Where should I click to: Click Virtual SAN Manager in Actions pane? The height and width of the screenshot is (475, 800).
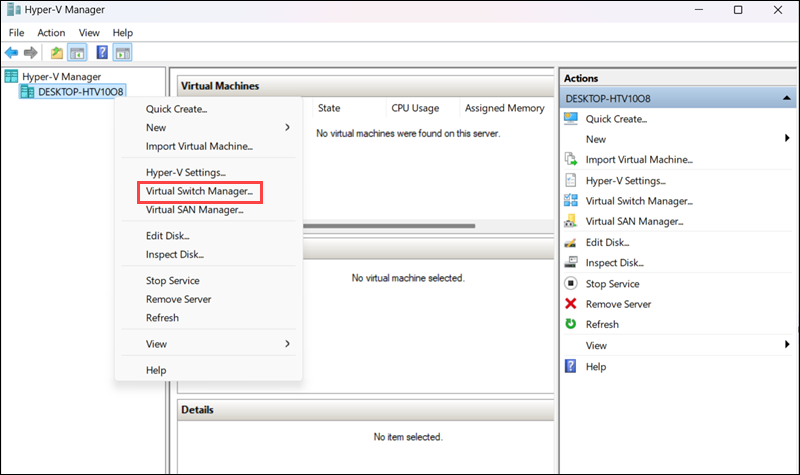coord(634,221)
